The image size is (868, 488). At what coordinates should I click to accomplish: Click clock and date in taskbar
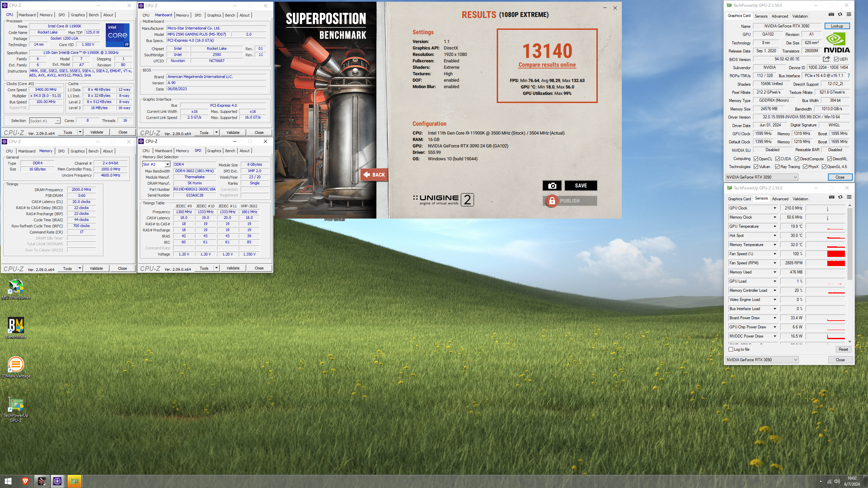pos(852,481)
